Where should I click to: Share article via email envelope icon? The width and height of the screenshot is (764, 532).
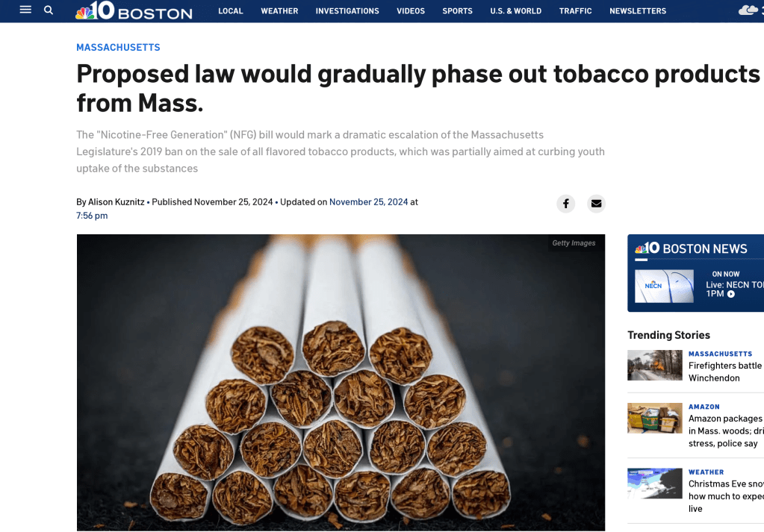pos(596,204)
